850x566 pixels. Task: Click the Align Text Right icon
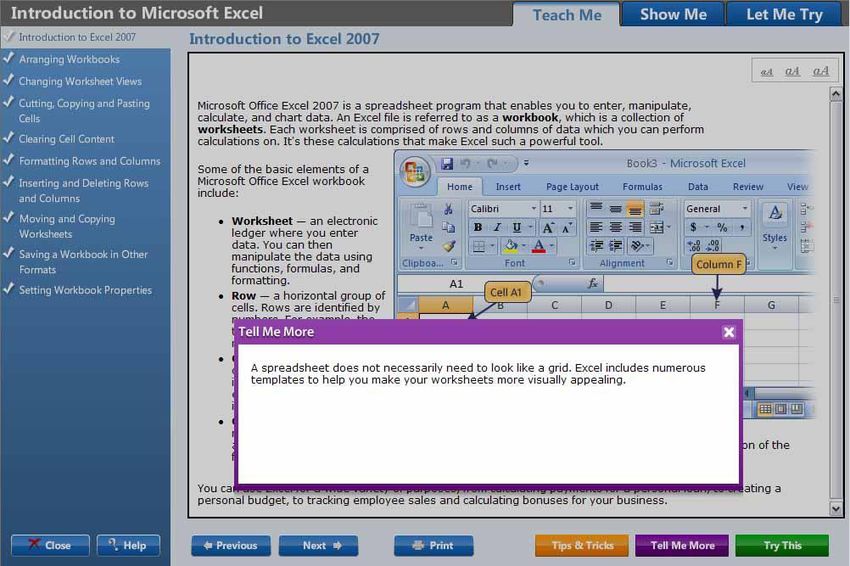tap(635, 227)
